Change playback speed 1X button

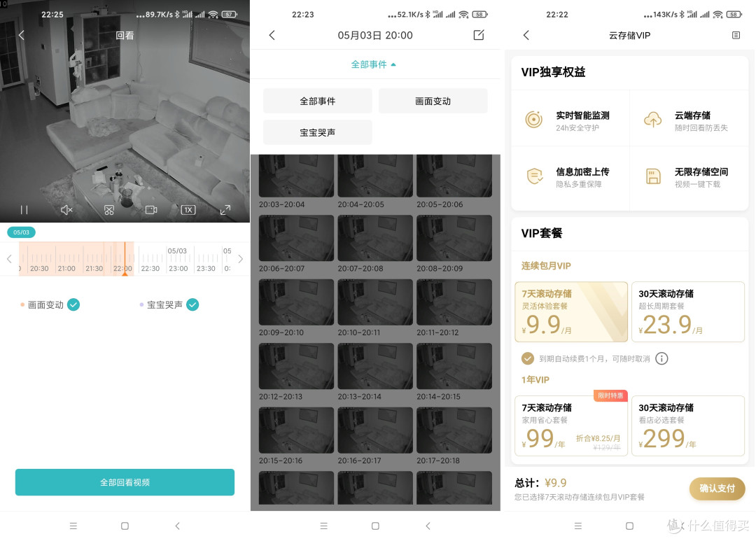[x=188, y=210]
